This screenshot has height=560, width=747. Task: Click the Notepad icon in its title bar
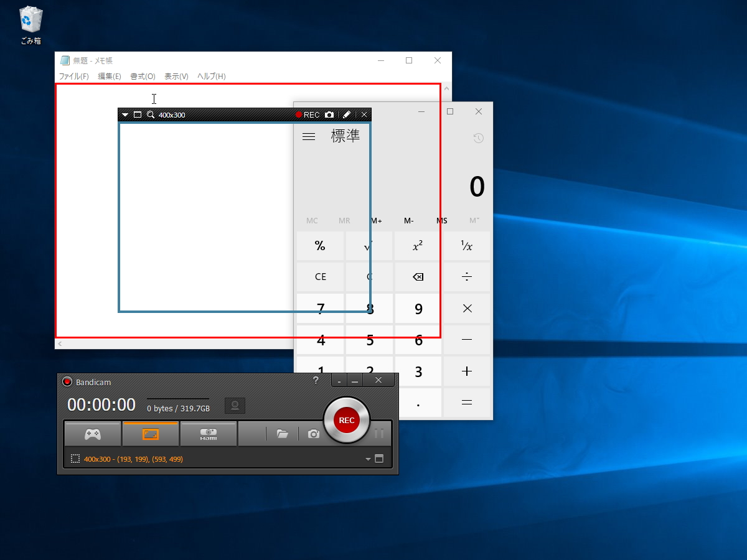(65, 60)
